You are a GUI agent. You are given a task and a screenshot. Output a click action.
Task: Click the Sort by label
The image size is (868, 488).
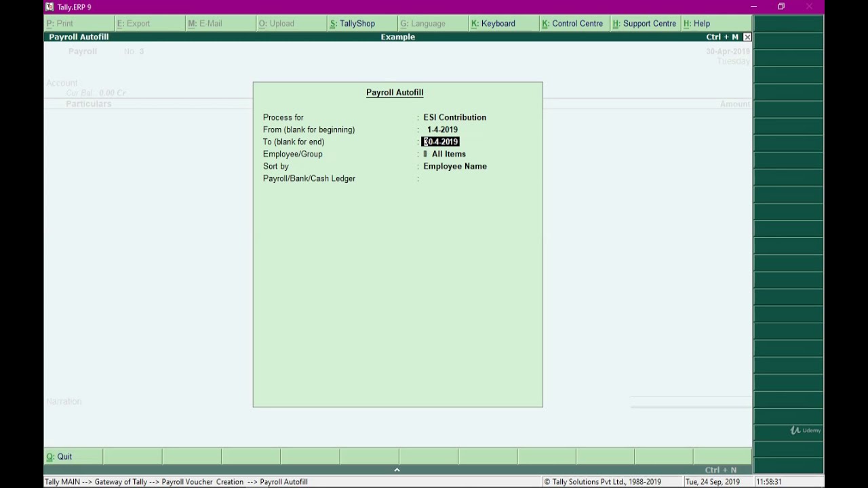276,166
